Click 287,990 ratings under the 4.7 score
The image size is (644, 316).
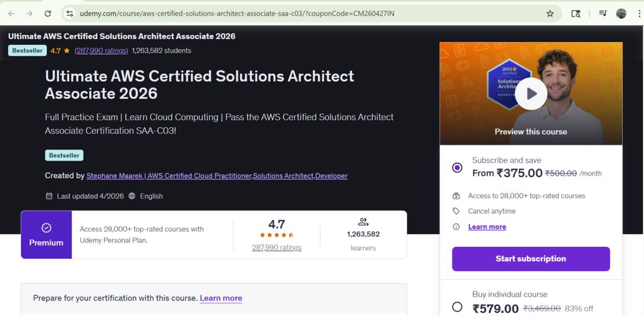tap(277, 248)
